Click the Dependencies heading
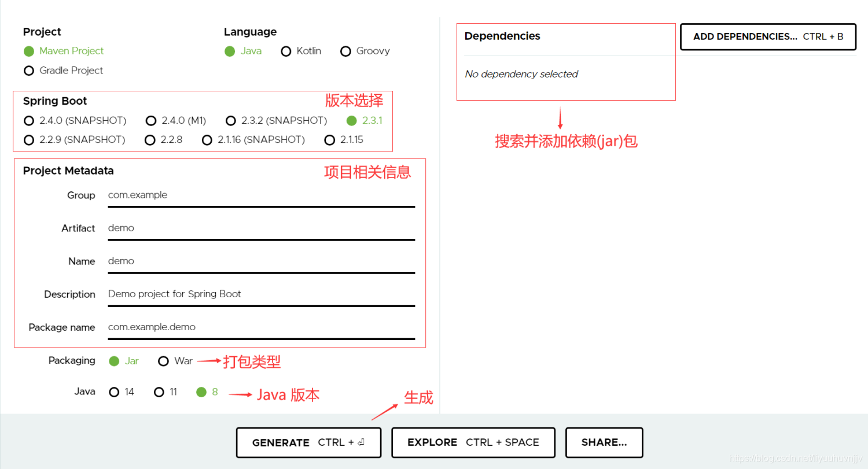 [x=502, y=36]
